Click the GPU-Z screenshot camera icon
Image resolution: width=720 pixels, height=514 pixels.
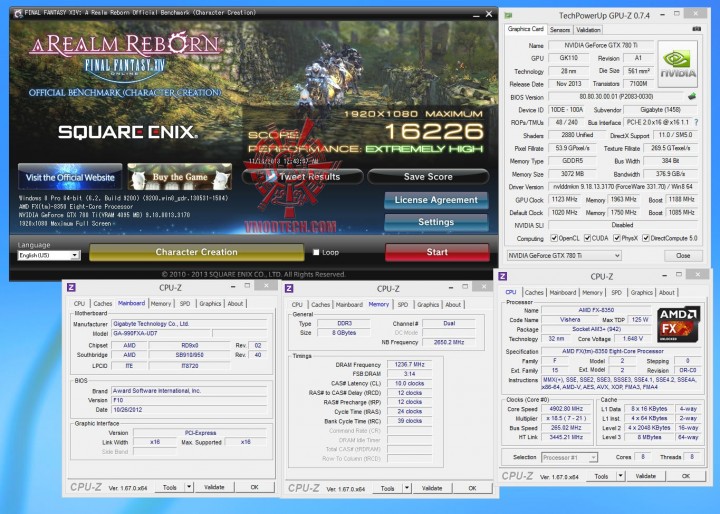tap(696, 29)
